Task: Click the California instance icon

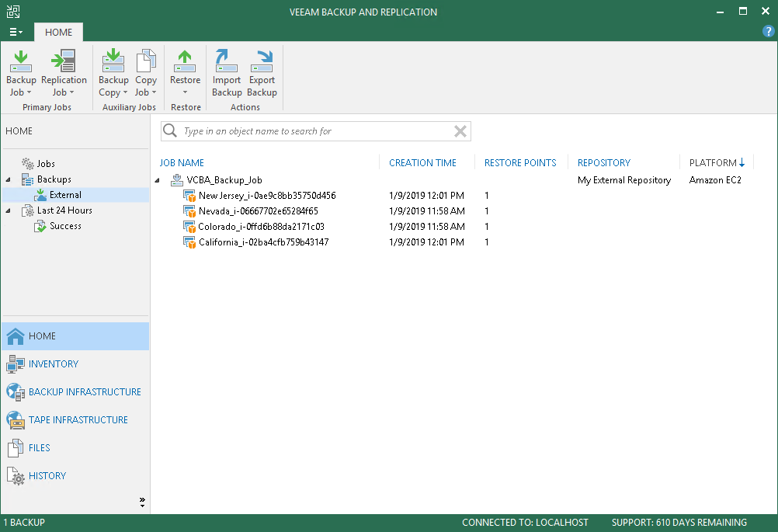Action: pyautogui.click(x=189, y=242)
